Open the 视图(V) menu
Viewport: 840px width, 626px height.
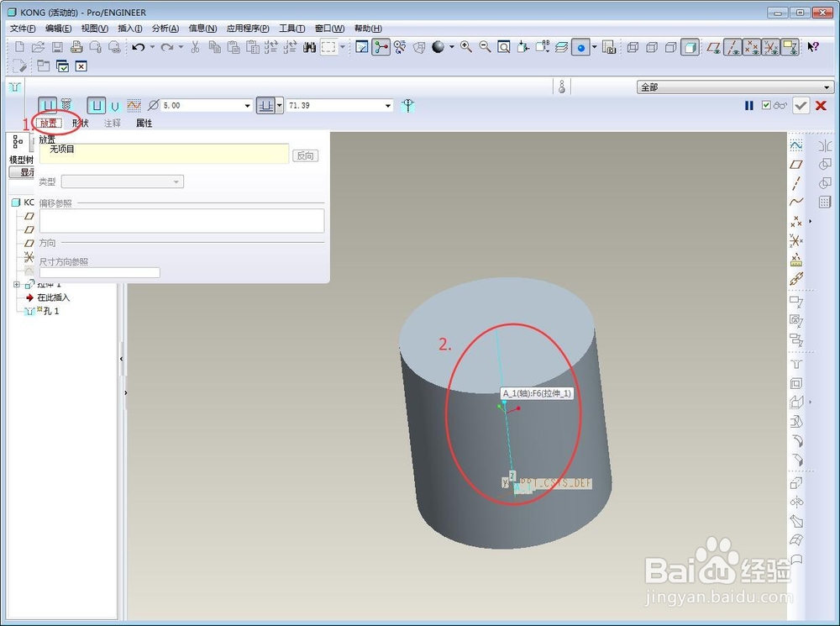coord(95,29)
